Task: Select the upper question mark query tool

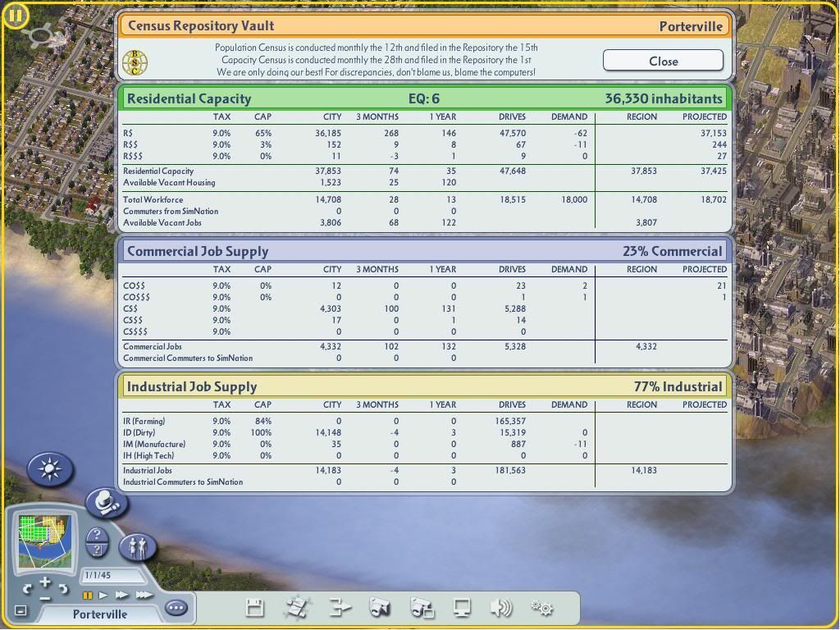Action: tap(97, 535)
